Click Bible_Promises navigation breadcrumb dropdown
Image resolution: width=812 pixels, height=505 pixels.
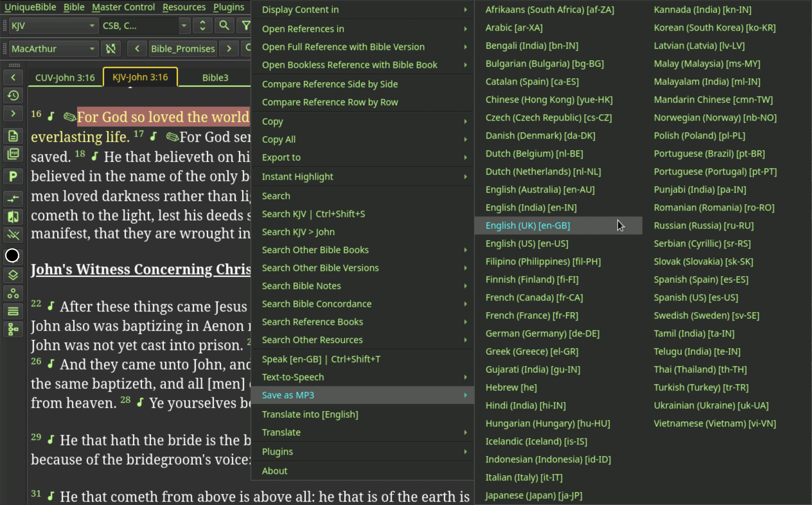pyautogui.click(x=182, y=48)
